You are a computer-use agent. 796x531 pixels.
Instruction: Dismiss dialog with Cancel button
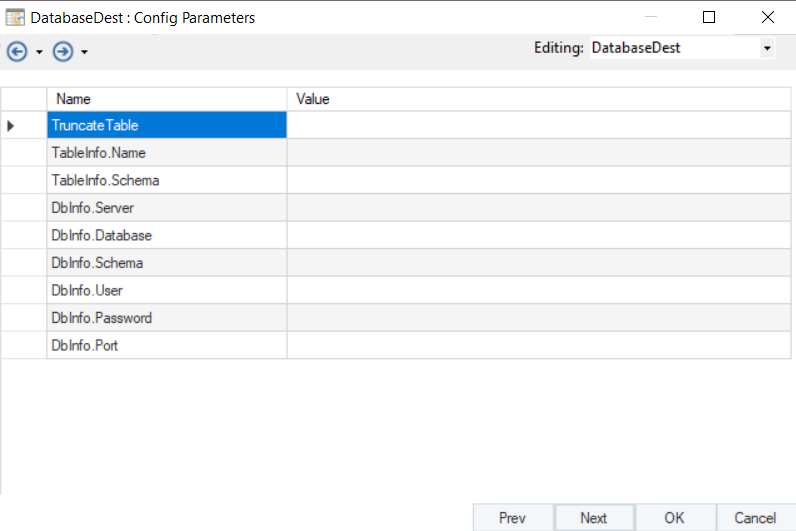pyautogui.click(x=755, y=517)
